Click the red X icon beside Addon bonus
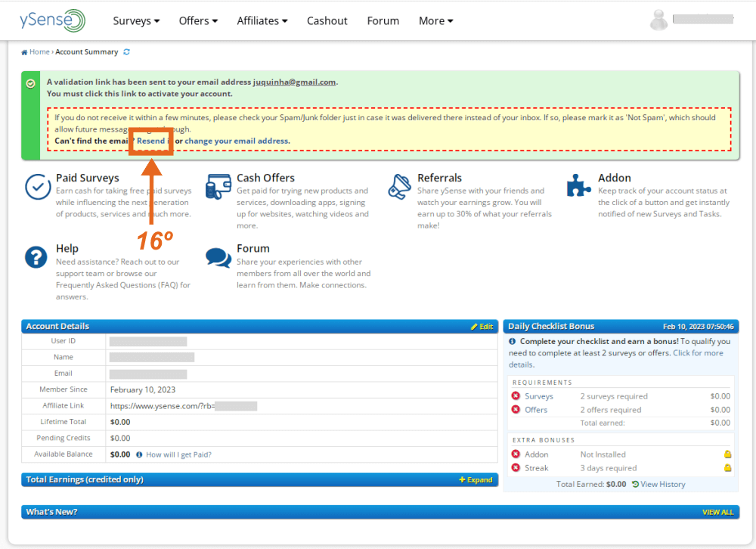 (x=516, y=454)
